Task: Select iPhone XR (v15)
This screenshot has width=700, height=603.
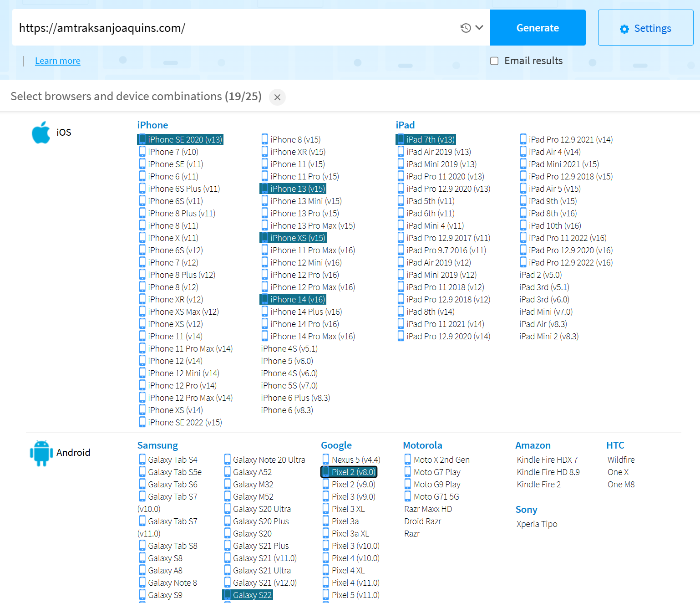Action: [x=293, y=152]
